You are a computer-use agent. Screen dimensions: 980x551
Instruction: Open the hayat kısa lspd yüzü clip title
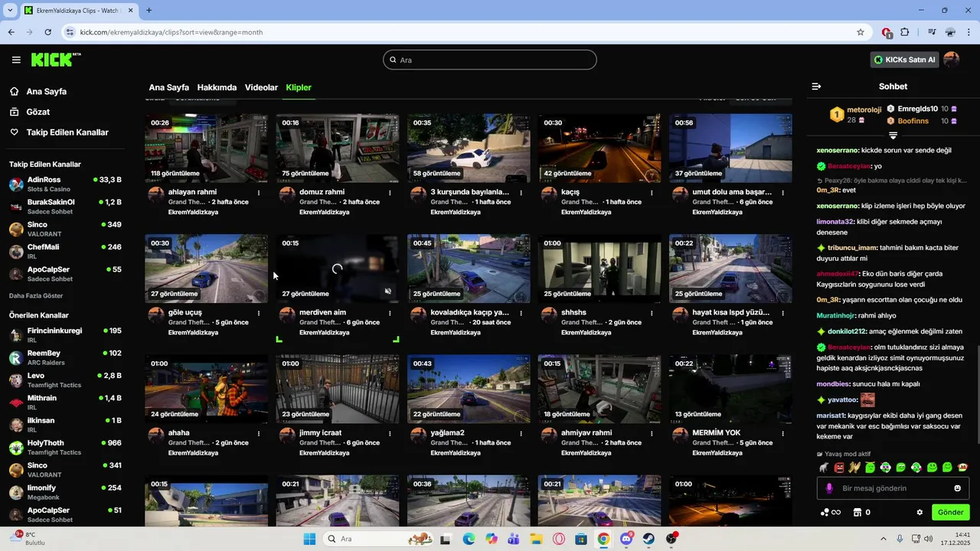click(730, 312)
